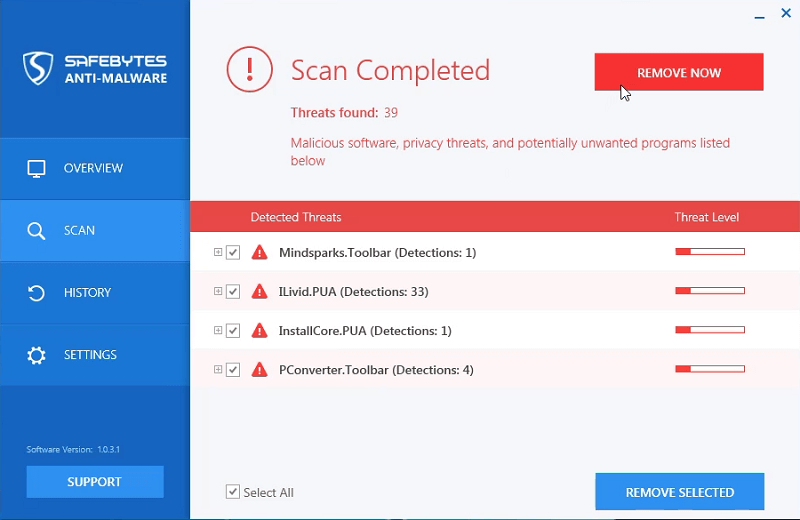
Task: Click the Remove Selected button
Action: (x=680, y=491)
